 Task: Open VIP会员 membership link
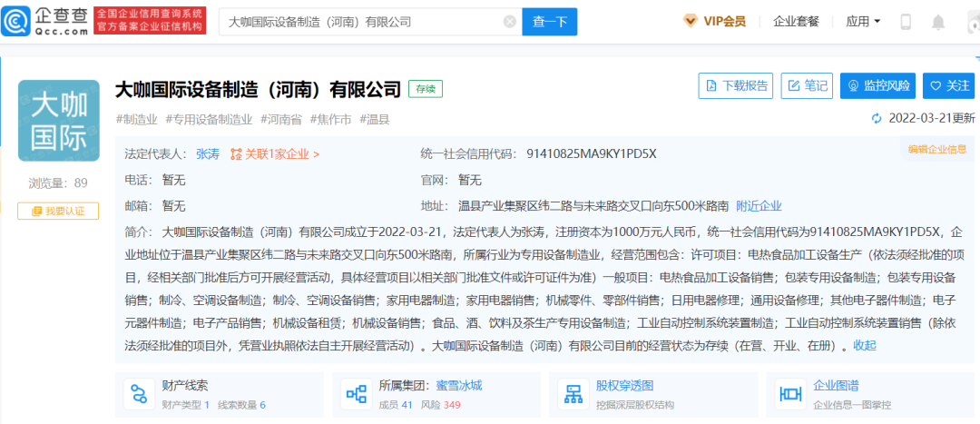[x=724, y=21]
